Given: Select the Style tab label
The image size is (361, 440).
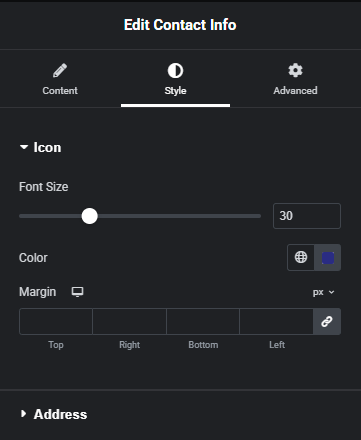Looking at the screenshot, I should pyautogui.click(x=175, y=91).
